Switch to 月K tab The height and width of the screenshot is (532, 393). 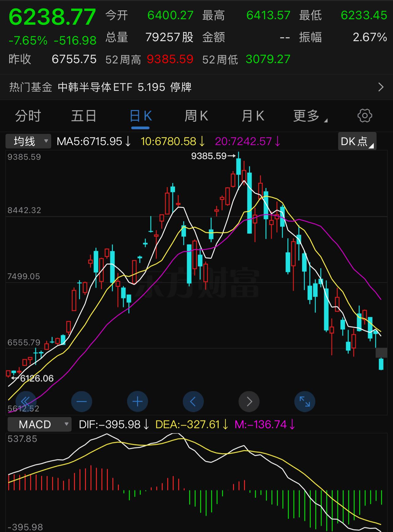[x=253, y=116]
